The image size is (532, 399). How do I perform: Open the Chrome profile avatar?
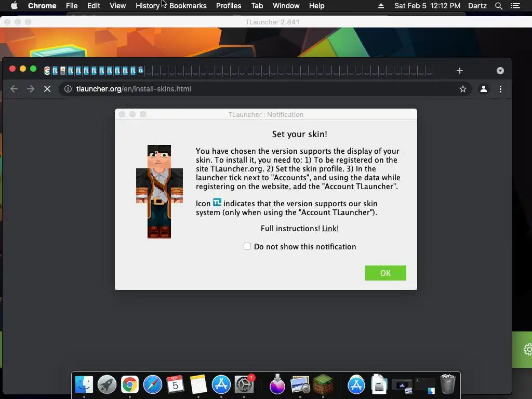(x=484, y=89)
